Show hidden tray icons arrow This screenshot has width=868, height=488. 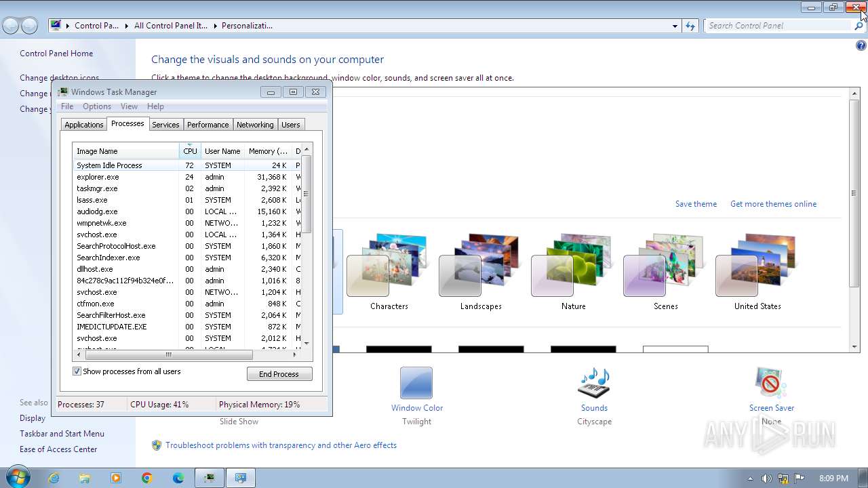point(750,479)
